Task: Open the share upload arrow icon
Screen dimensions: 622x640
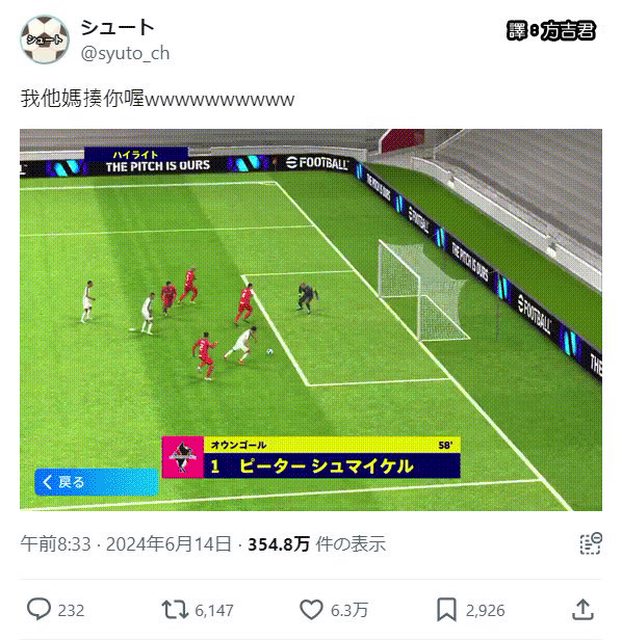Action: 583,609
